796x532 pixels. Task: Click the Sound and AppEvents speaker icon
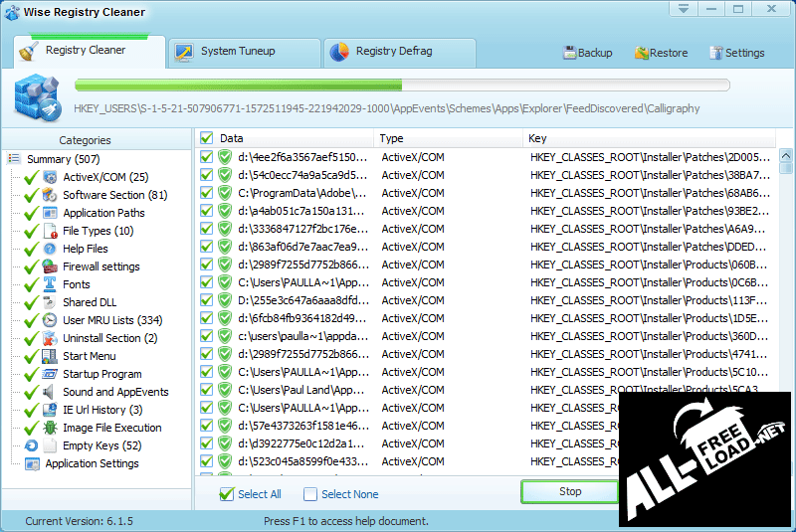51,392
